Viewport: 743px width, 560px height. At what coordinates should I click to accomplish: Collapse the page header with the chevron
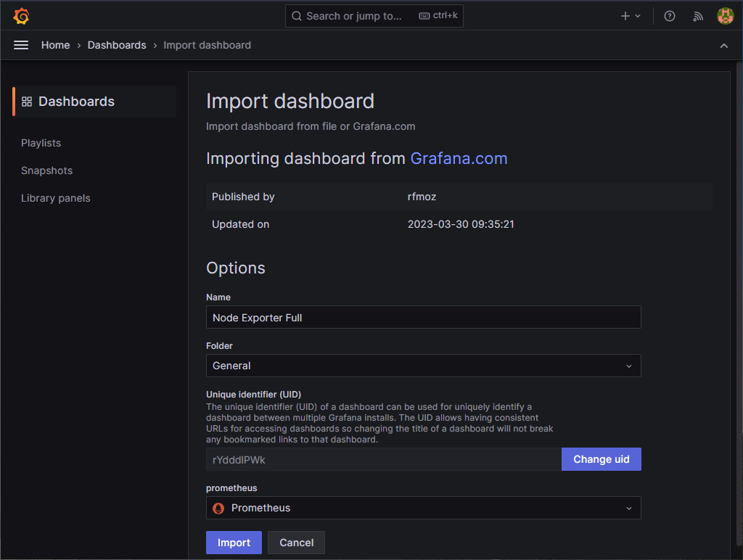(723, 45)
